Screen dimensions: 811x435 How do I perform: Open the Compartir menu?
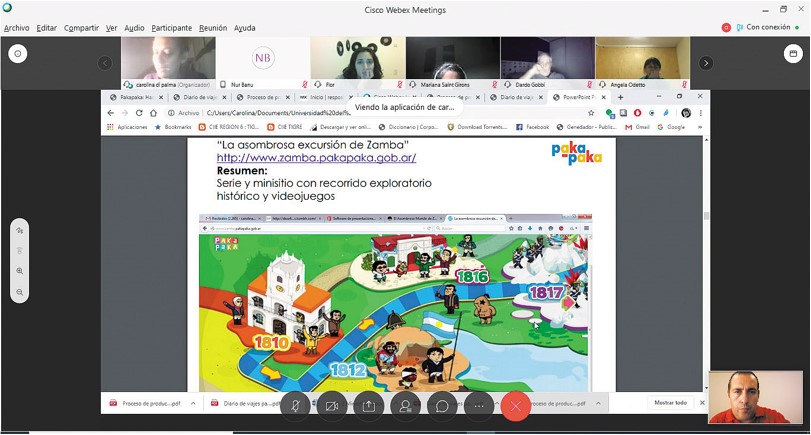click(x=81, y=28)
